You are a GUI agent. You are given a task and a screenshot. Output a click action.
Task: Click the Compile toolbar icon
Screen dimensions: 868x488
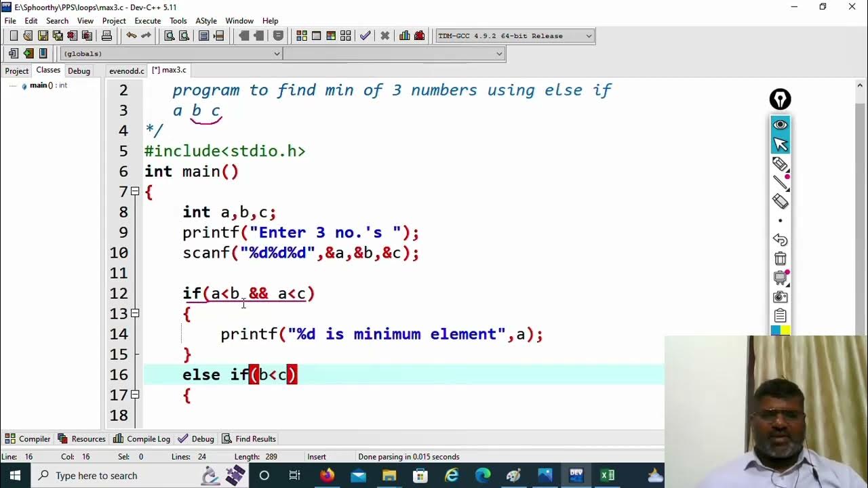point(302,36)
